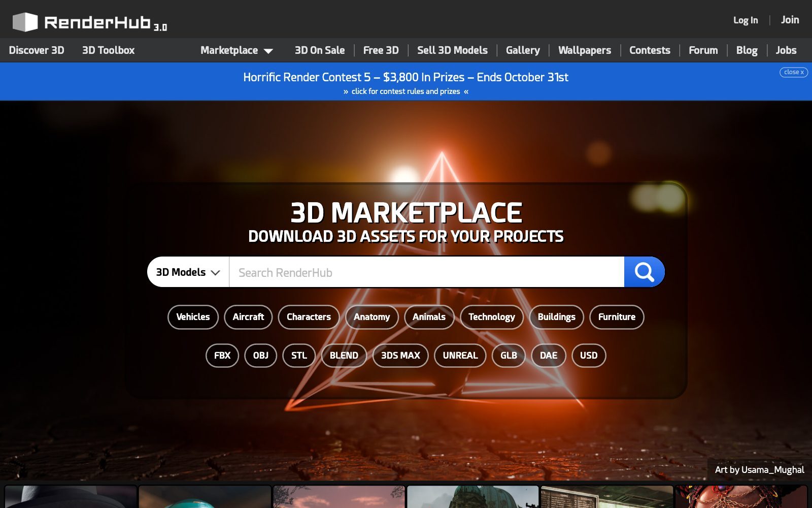Click Log In at top right
The width and height of the screenshot is (812, 508).
pyautogui.click(x=746, y=20)
